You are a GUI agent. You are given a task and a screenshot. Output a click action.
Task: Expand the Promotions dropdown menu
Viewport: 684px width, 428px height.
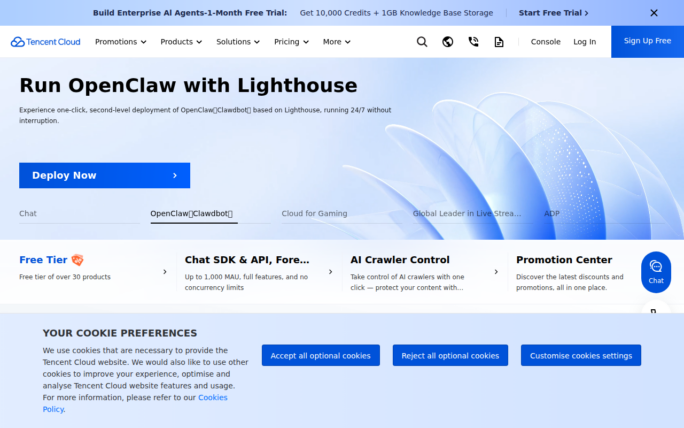120,42
